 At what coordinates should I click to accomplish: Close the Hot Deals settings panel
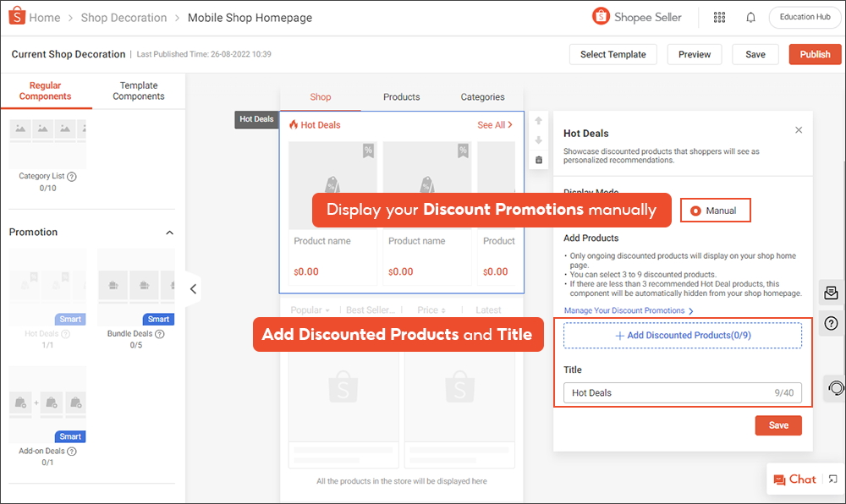(x=798, y=129)
